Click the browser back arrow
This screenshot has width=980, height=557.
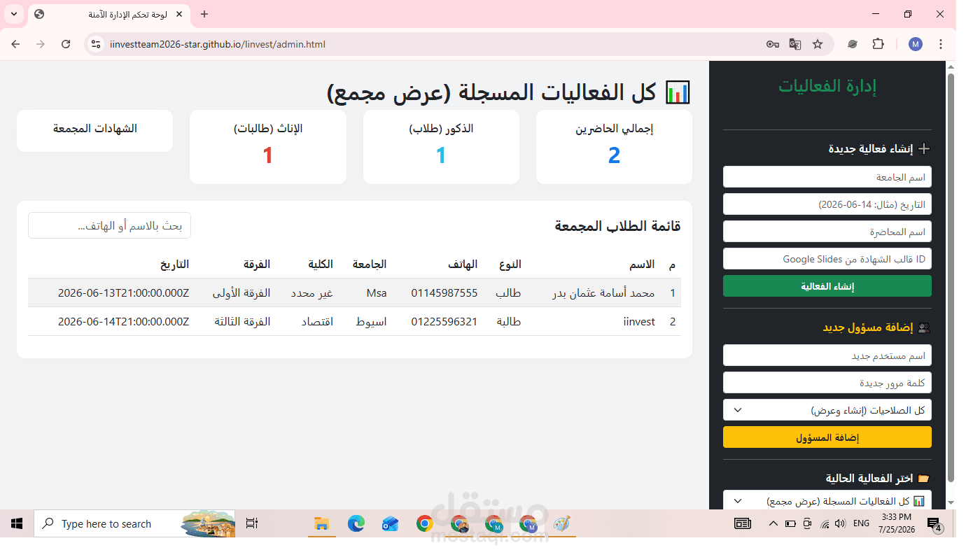tap(15, 44)
